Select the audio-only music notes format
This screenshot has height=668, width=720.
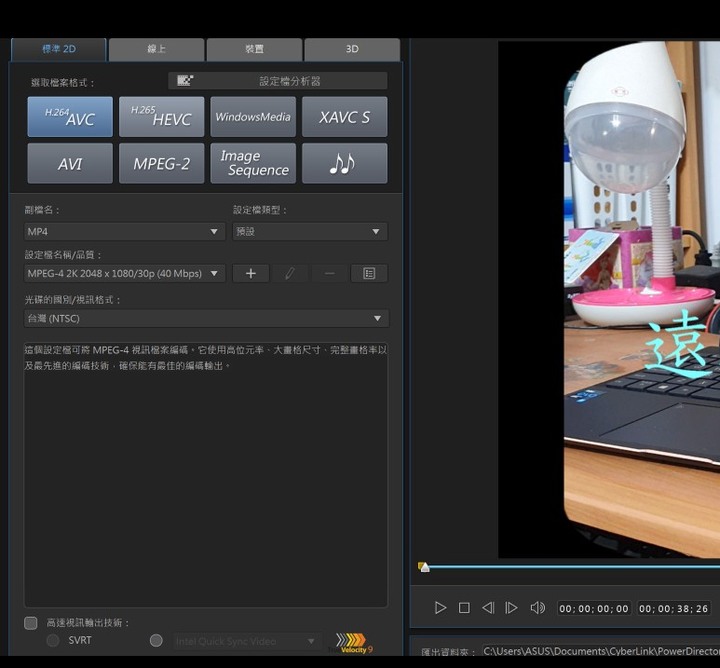point(344,163)
